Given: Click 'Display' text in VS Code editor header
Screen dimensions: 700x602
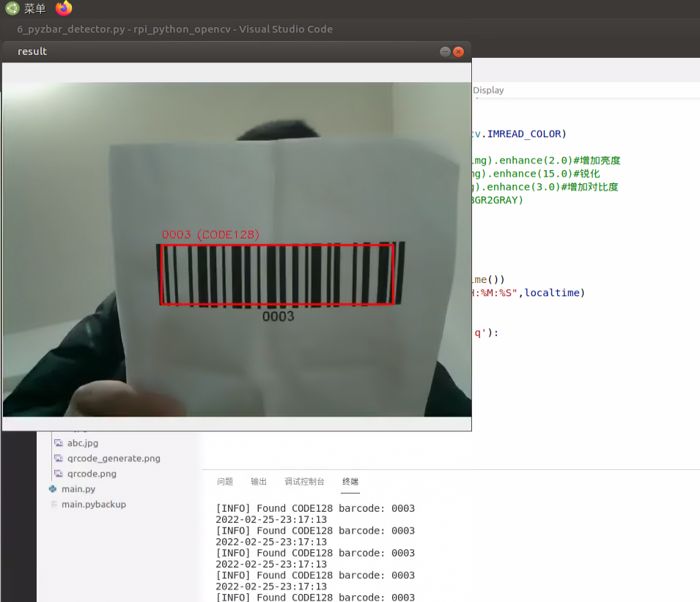Looking at the screenshot, I should point(488,90).
